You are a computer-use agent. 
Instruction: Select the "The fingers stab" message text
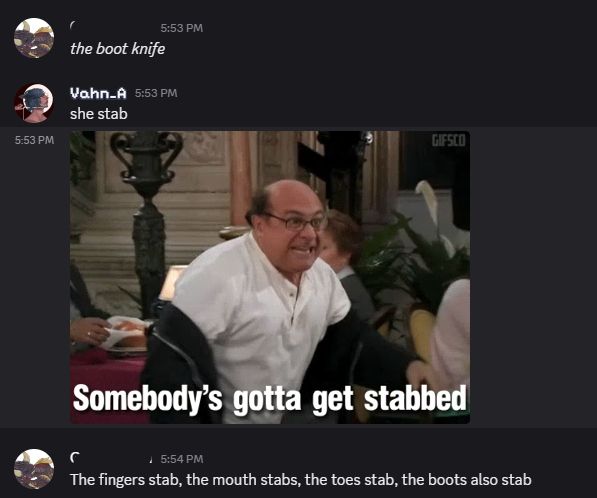301,479
